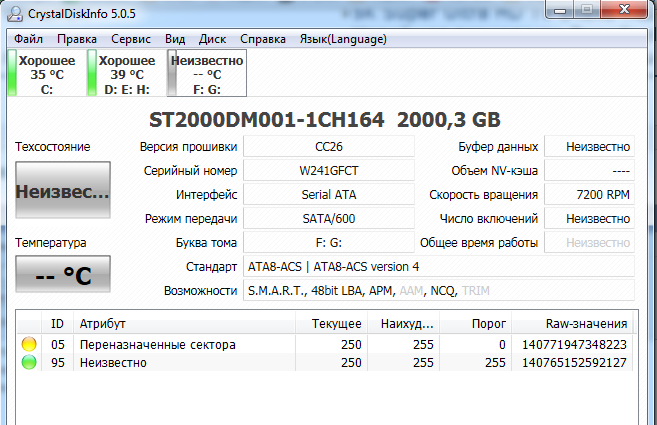Screen dimensions: 657x425
Task: Click the Температура label
Action: point(51,243)
